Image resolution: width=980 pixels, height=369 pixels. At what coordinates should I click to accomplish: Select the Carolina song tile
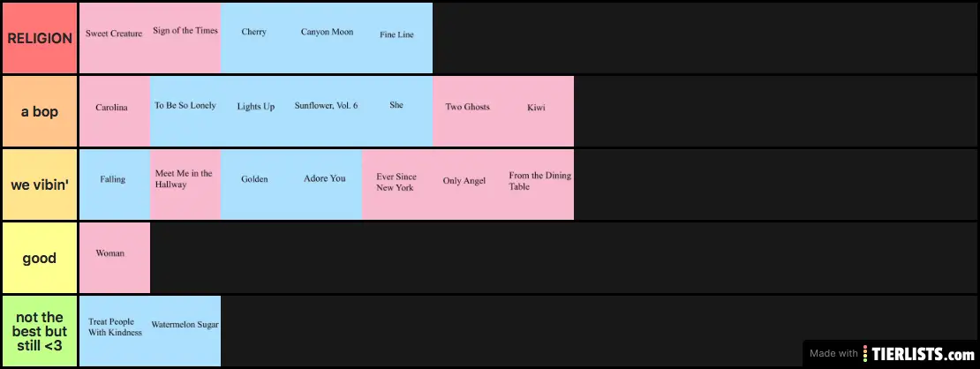coord(114,110)
